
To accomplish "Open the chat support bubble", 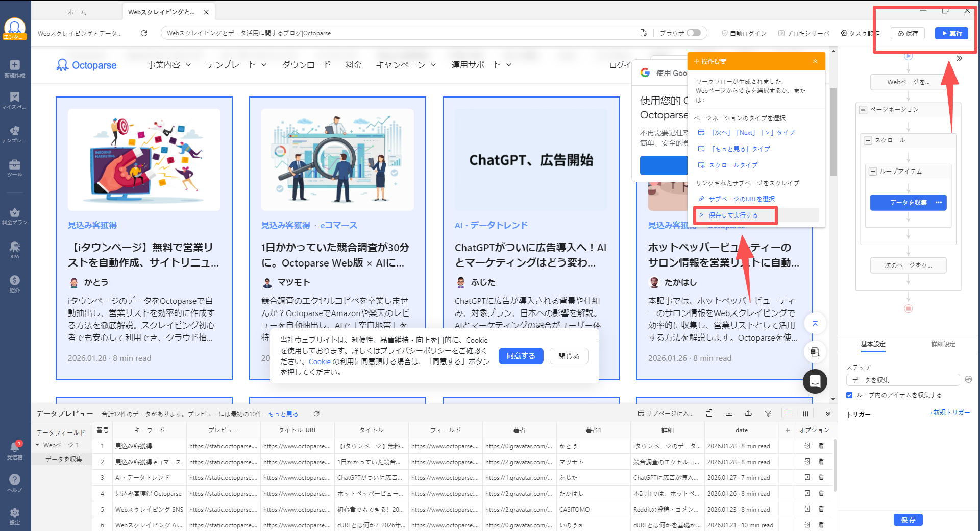I will pyautogui.click(x=815, y=381).
